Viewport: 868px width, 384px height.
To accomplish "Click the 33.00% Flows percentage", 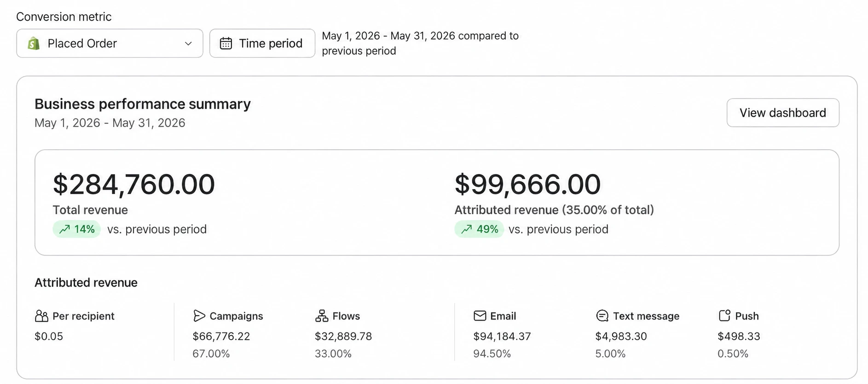I will point(333,354).
